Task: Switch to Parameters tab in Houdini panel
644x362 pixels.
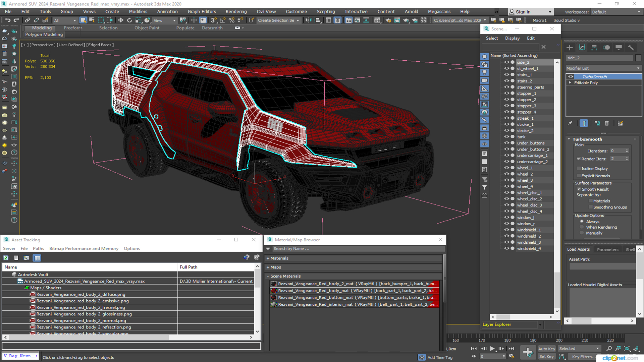Action: 607,250
